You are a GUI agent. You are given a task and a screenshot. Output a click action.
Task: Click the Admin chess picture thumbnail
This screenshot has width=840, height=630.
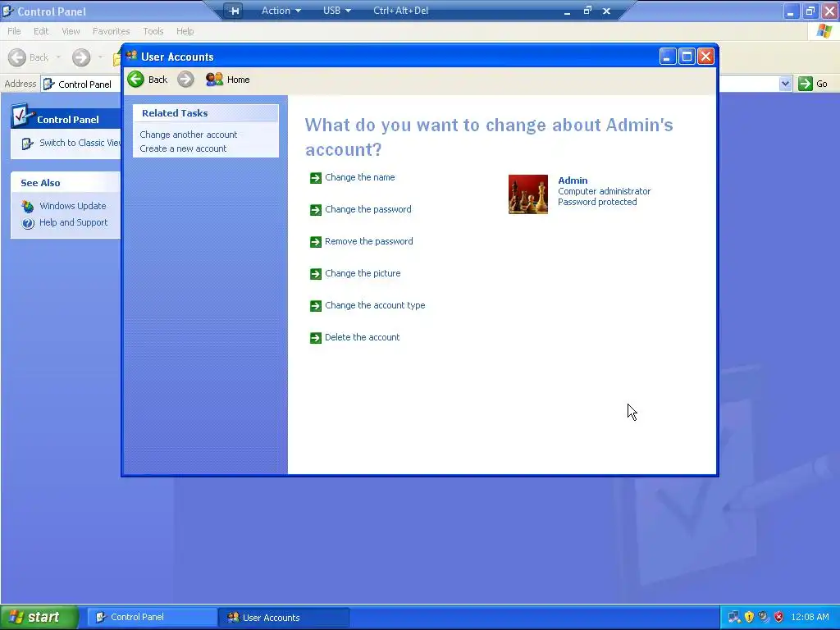pos(528,194)
